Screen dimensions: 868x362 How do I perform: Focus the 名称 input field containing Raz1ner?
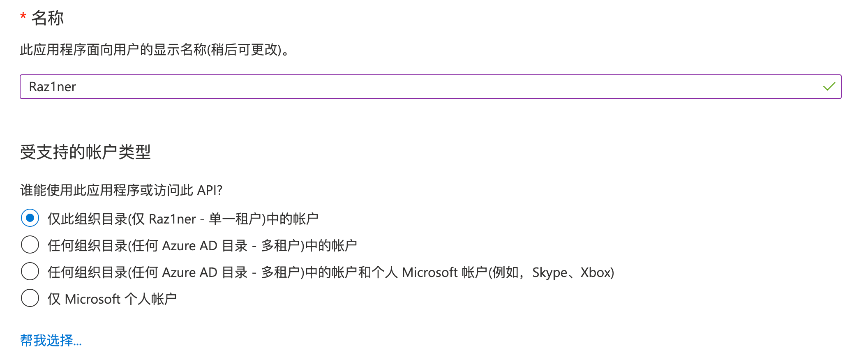[x=430, y=87]
